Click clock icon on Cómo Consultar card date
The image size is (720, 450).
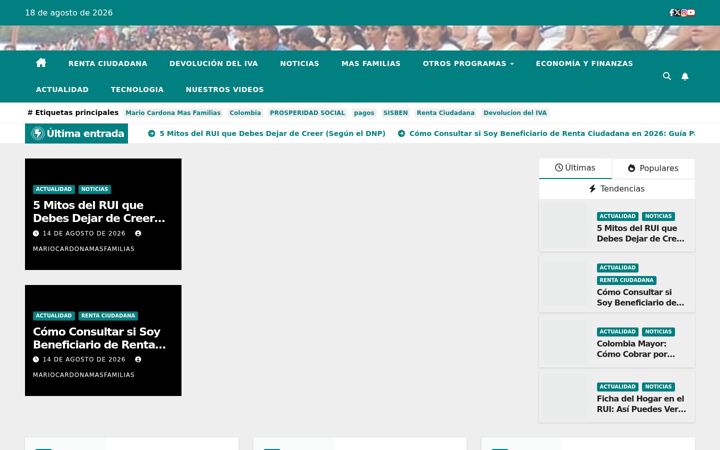coord(36,360)
